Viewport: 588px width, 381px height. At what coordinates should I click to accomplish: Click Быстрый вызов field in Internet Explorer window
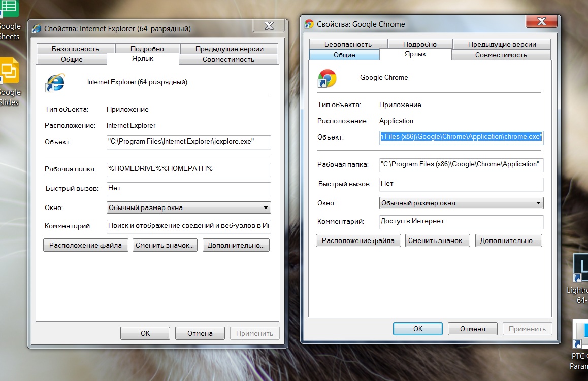(x=188, y=189)
